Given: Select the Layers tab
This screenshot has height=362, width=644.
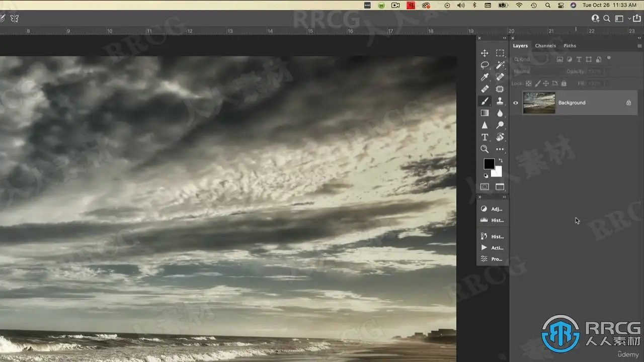Looking at the screenshot, I should 520,46.
